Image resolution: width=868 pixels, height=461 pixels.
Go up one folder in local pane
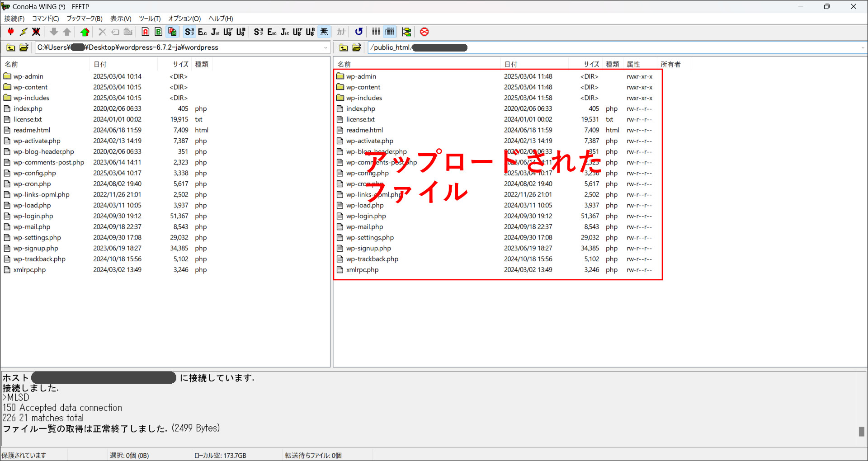[10, 47]
